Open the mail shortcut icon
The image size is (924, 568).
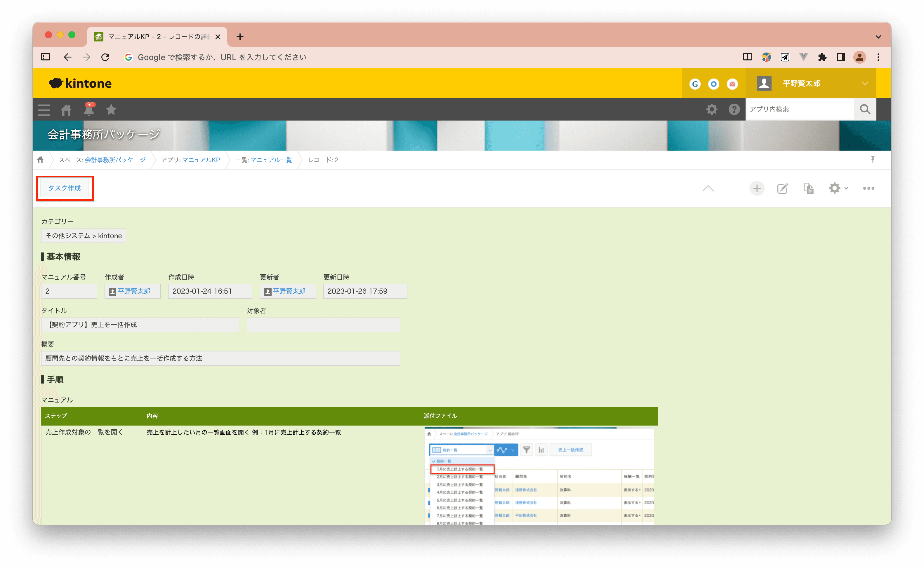[x=732, y=84]
